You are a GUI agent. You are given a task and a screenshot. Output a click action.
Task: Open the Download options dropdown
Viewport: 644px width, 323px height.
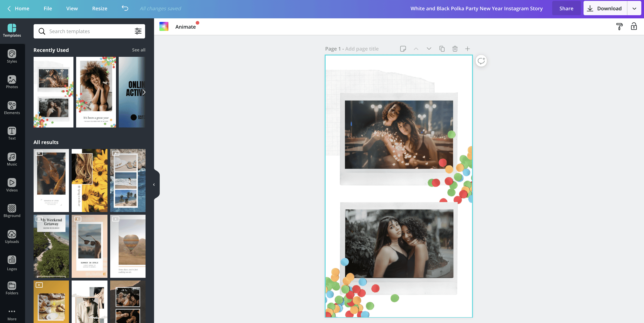tap(634, 8)
